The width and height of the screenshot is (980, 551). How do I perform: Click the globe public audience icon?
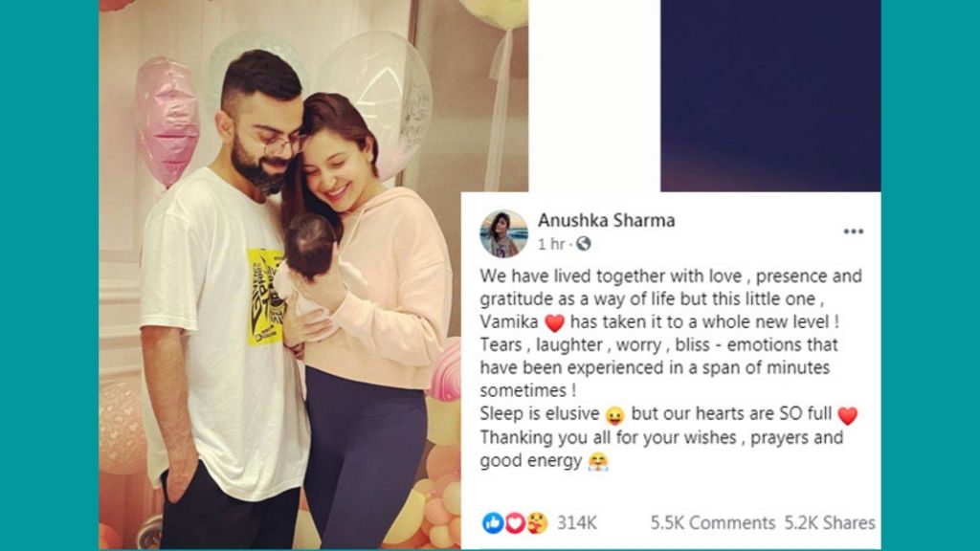pos(583,244)
